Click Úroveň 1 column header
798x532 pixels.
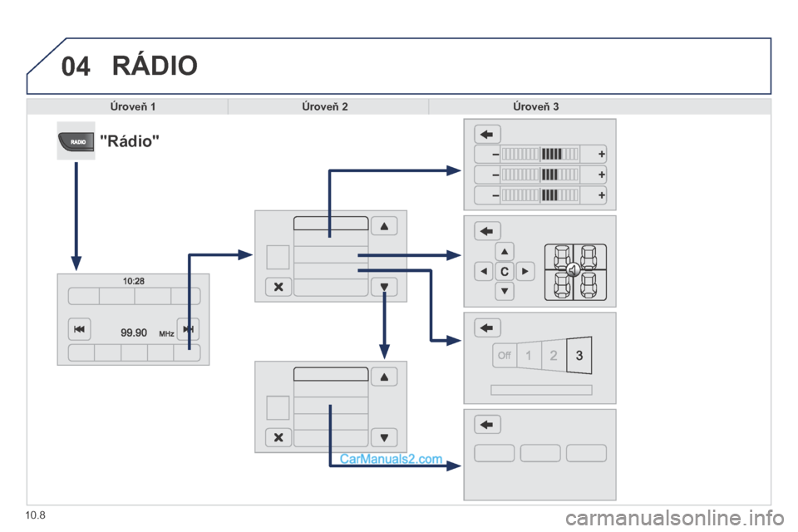132,106
